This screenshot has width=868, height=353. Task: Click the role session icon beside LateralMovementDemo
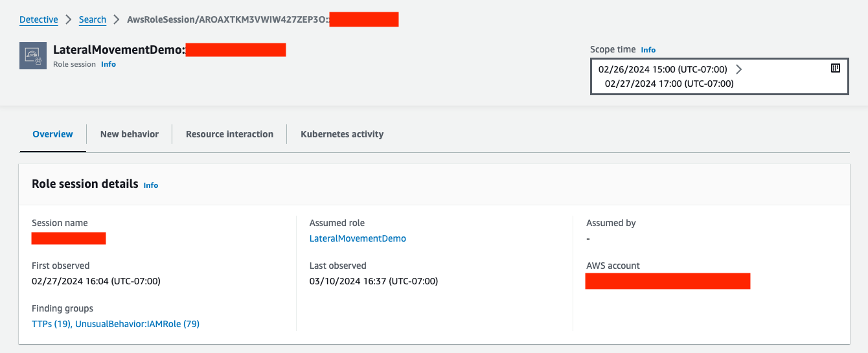(32, 56)
